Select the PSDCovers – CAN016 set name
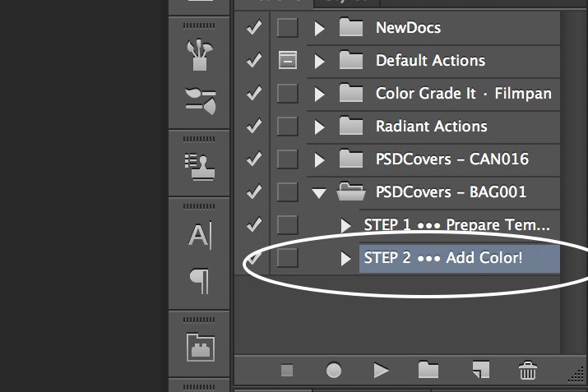The width and height of the screenshot is (588, 392). coord(451,159)
